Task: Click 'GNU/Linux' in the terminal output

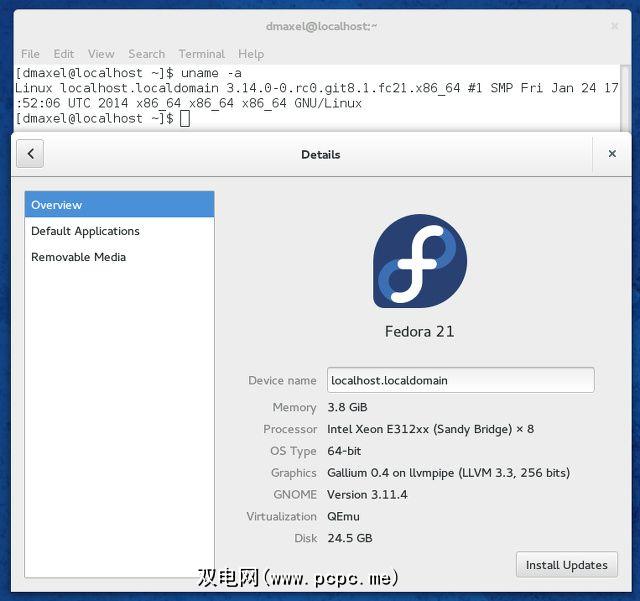Action: (x=328, y=103)
